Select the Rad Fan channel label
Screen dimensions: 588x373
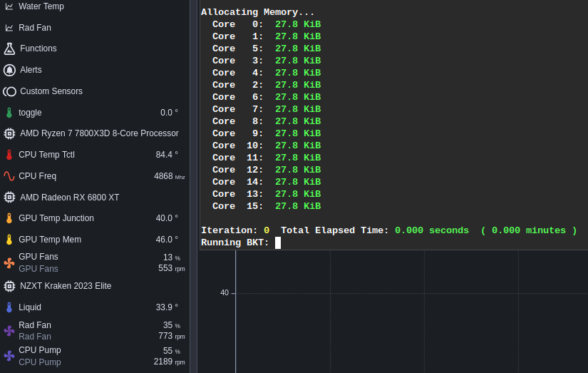tap(35, 325)
